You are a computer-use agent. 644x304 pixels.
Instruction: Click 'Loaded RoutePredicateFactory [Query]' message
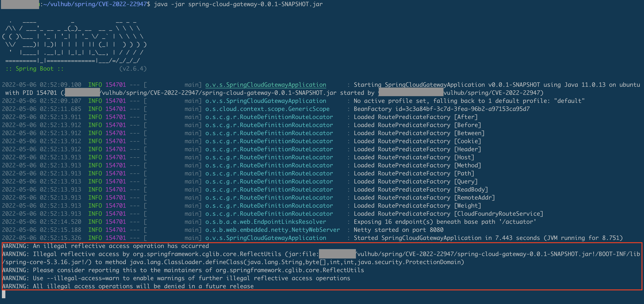416,182
